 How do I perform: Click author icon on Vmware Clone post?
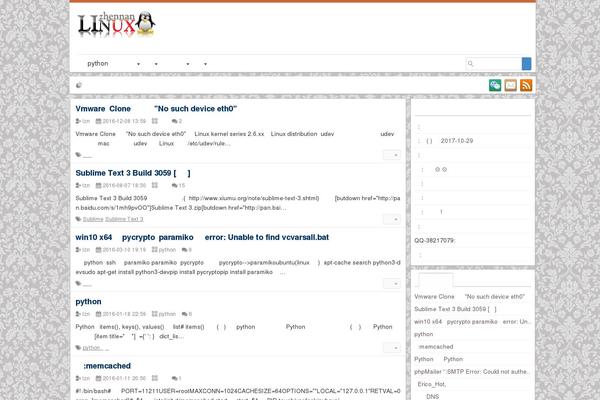[x=78, y=121]
